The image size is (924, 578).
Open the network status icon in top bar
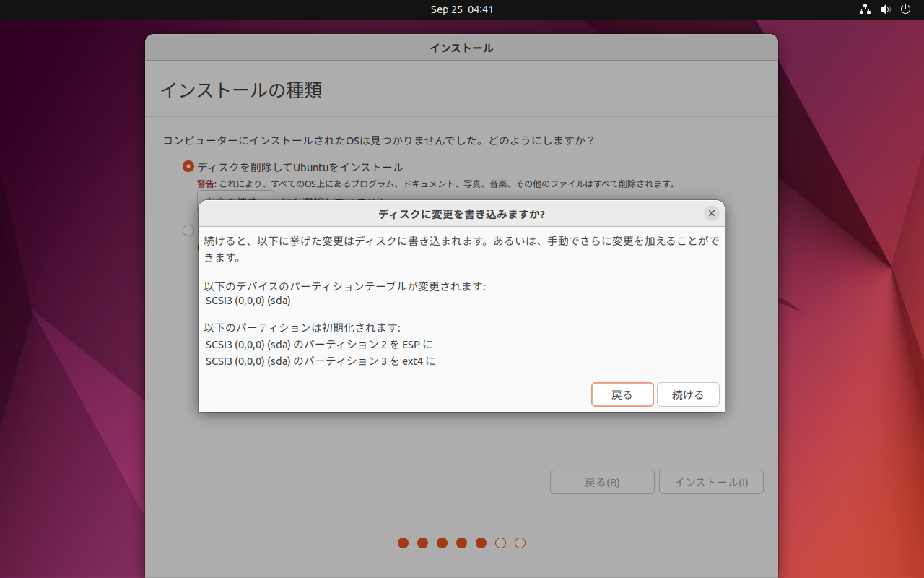point(865,9)
